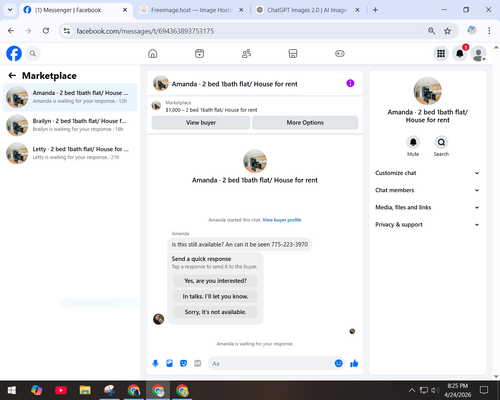Open the browser zoom magnifier icon

(x=431, y=31)
